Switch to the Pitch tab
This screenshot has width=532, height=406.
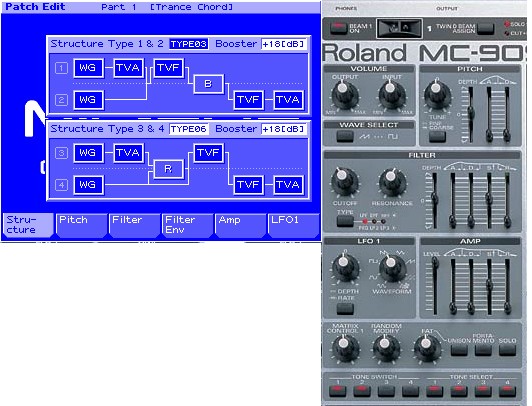click(x=81, y=225)
